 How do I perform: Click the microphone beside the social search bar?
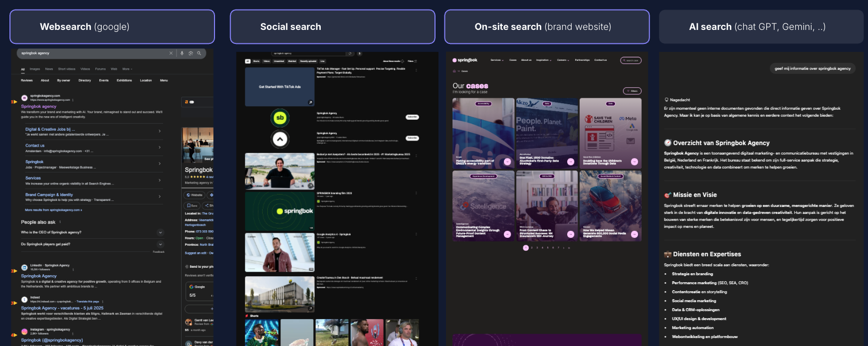coord(359,53)
